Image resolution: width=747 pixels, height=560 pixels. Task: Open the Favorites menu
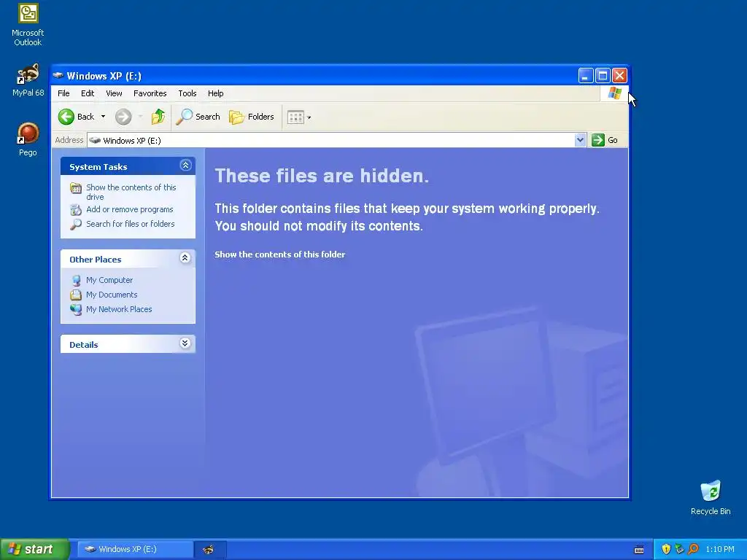click(x=150, y=93)
